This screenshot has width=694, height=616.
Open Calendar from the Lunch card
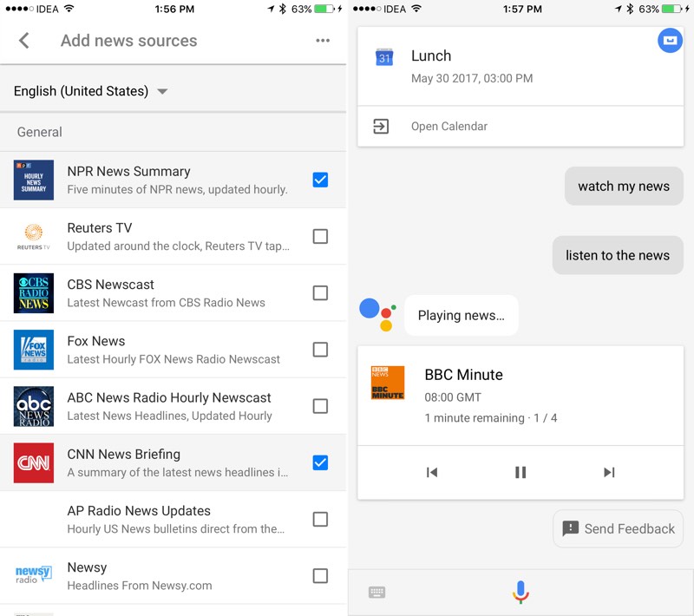click(448, 127)
